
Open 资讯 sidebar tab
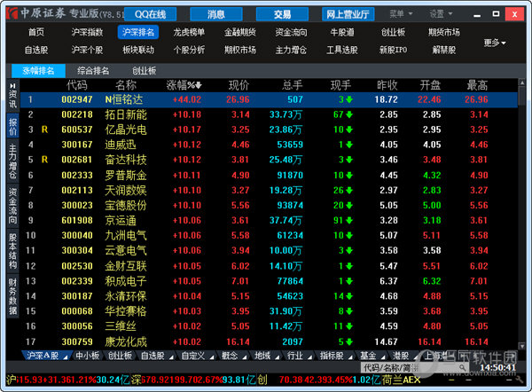[x=13, y=99]
